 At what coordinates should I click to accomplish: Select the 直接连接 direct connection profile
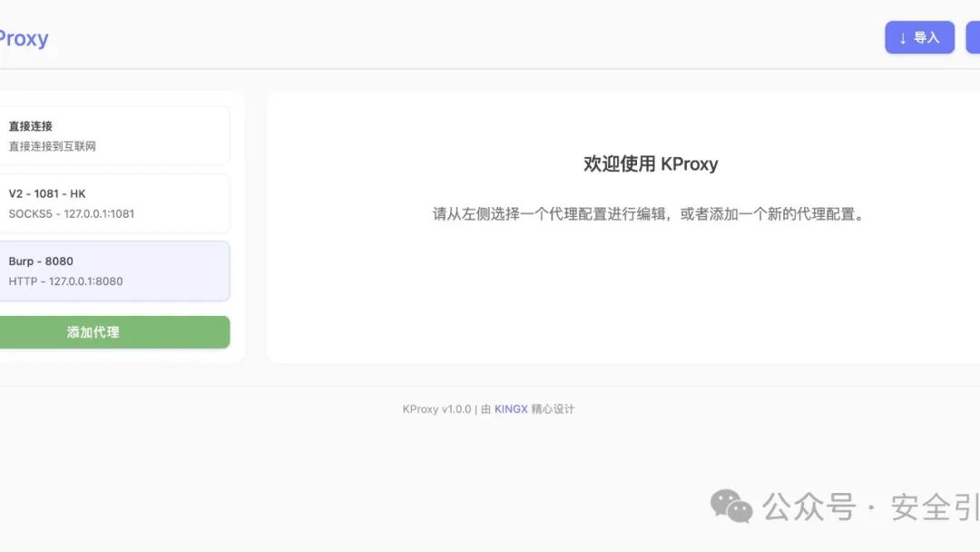pyautogui.click(x=114, y=135)
